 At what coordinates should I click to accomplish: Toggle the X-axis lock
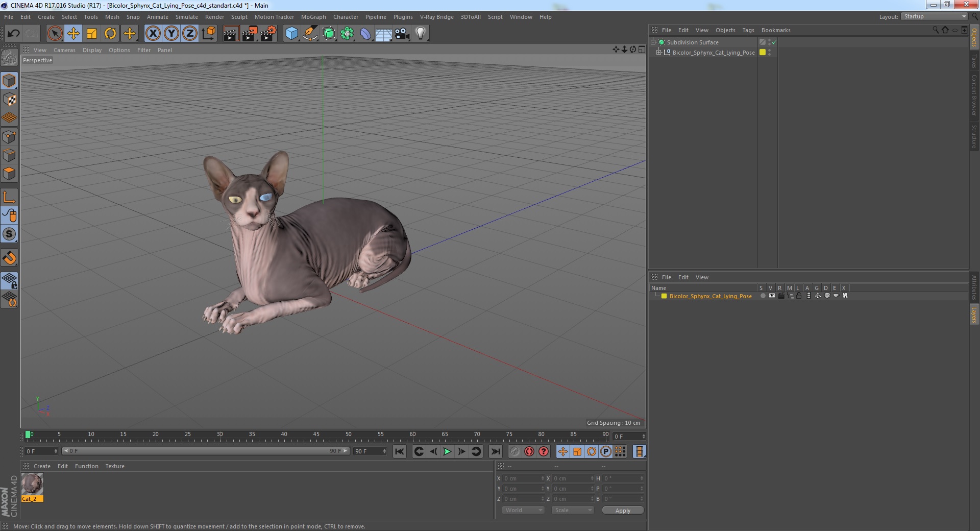pyautogui.click(x=153, y=34)
